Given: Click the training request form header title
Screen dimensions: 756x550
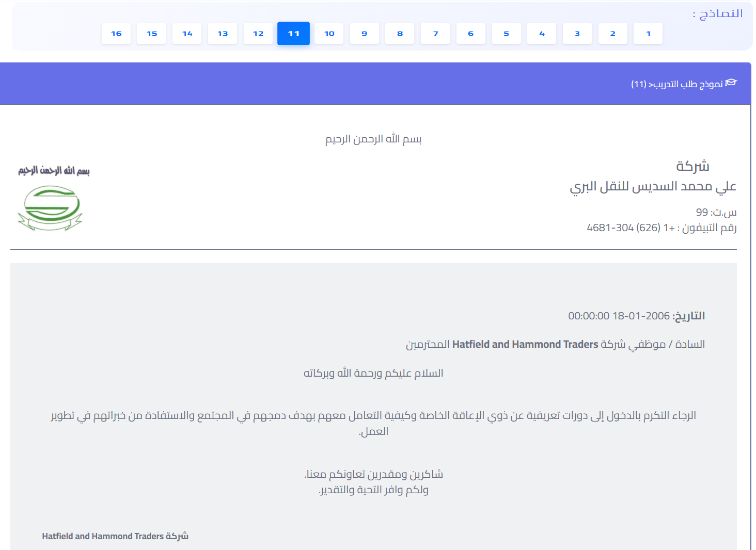Looking at the screenshot, I should coord(677,84).
